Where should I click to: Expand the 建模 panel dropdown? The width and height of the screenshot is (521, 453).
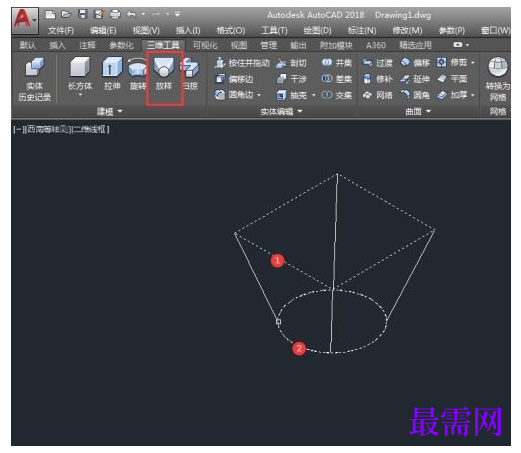120,111
